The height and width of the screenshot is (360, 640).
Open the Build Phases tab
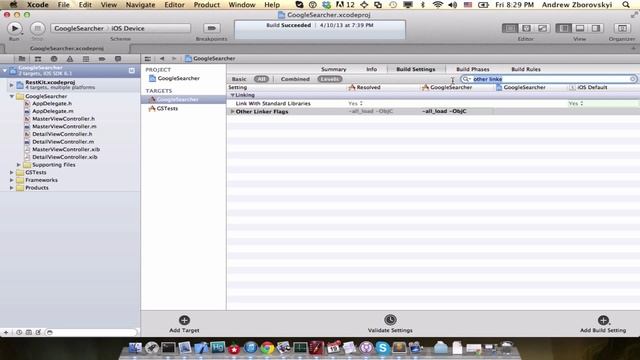473,69
